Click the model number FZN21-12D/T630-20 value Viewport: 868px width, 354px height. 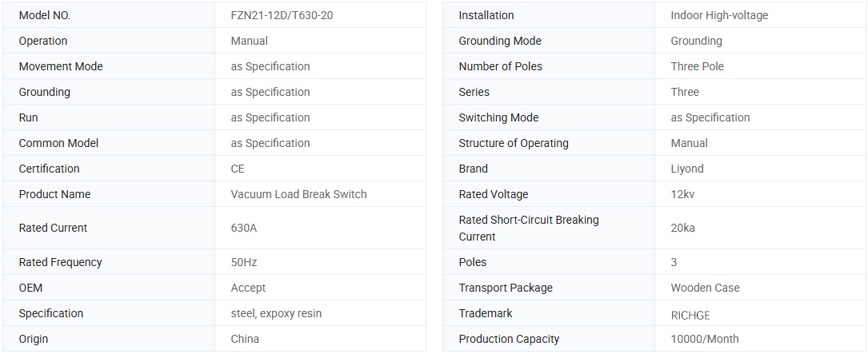(x=282, y=15)
